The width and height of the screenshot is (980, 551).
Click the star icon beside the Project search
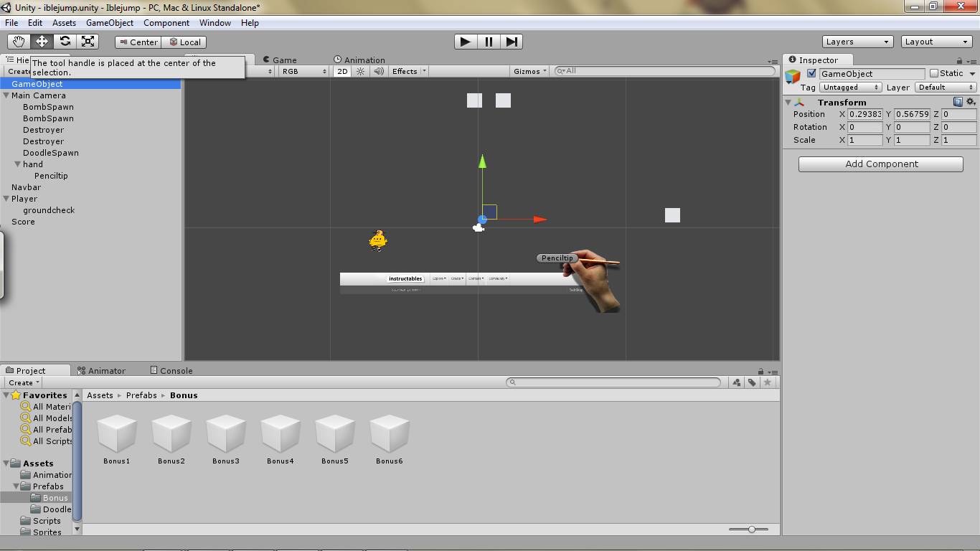click(x=768, y=382)
